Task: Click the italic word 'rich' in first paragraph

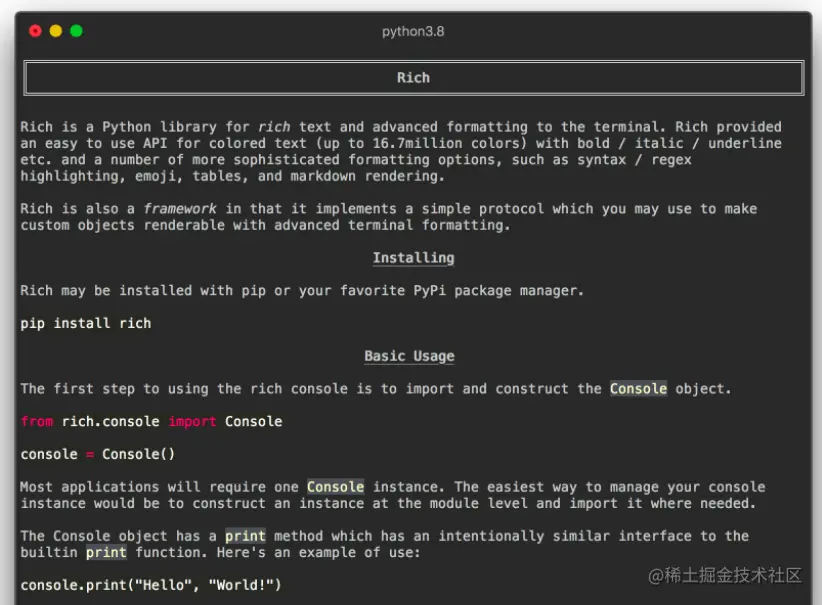Action: (274, 127)
